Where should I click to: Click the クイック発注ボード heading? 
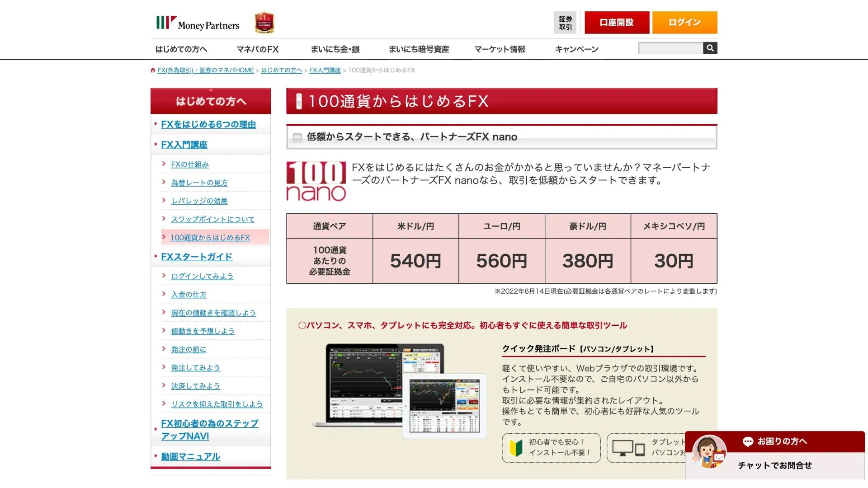578,349
